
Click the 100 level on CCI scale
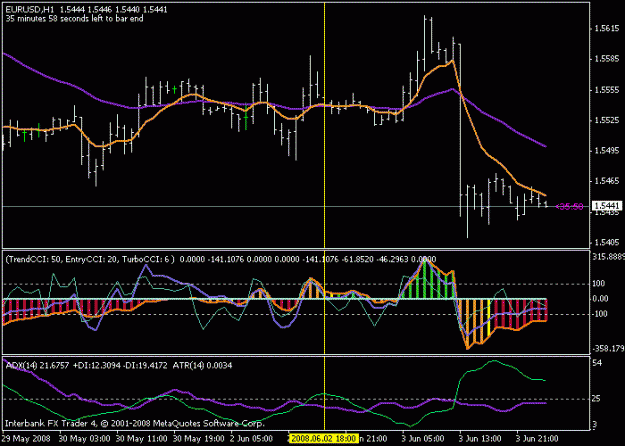tap(599, 283)
